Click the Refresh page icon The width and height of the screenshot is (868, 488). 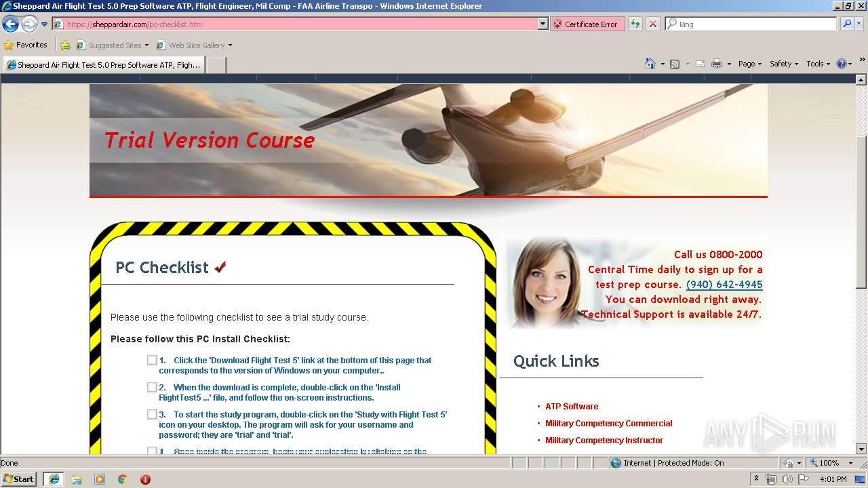[635, 24]
